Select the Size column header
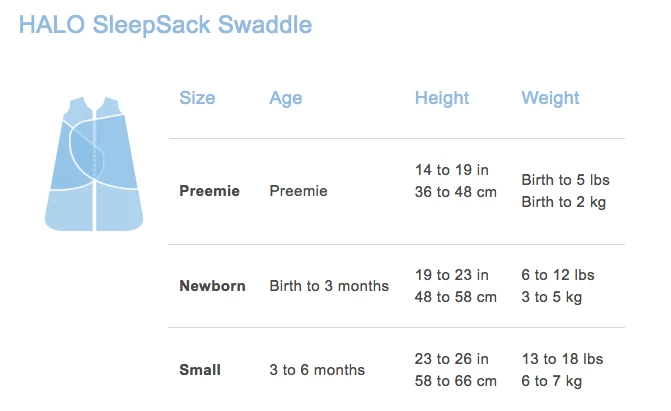The width and height of the screenshot is (671, 411). (x=197, y=98)
